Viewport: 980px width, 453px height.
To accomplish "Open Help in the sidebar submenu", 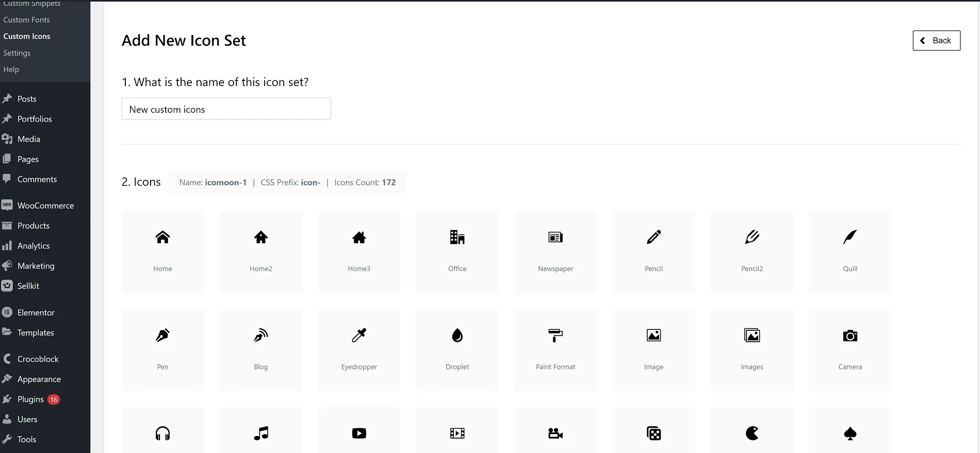I will (x=11, y=69).
